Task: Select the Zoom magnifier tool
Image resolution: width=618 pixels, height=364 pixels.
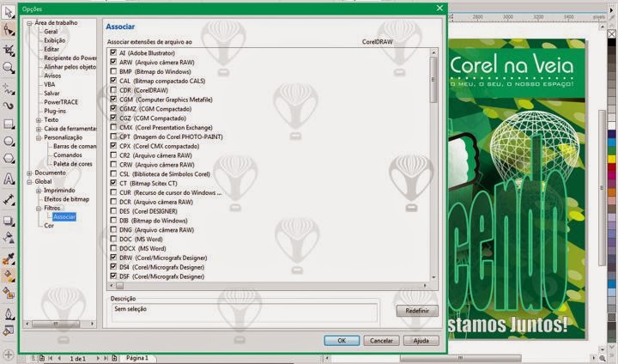Action: 9,68
